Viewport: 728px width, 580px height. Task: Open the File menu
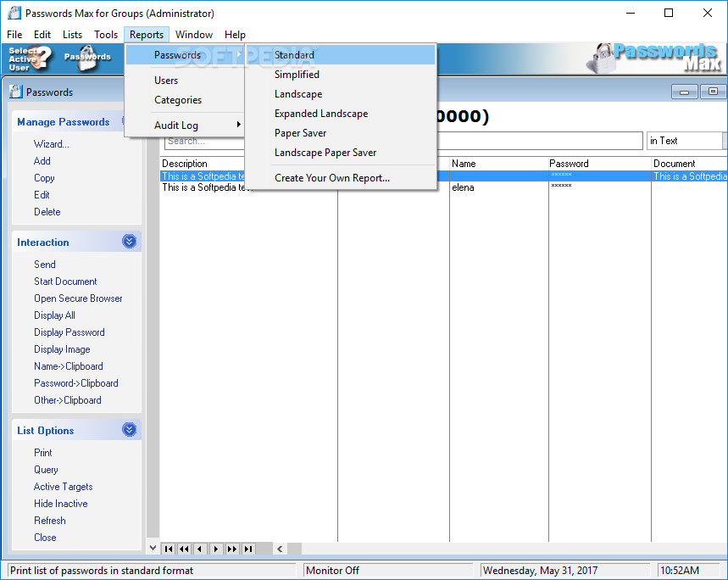(x=14, y=35)
